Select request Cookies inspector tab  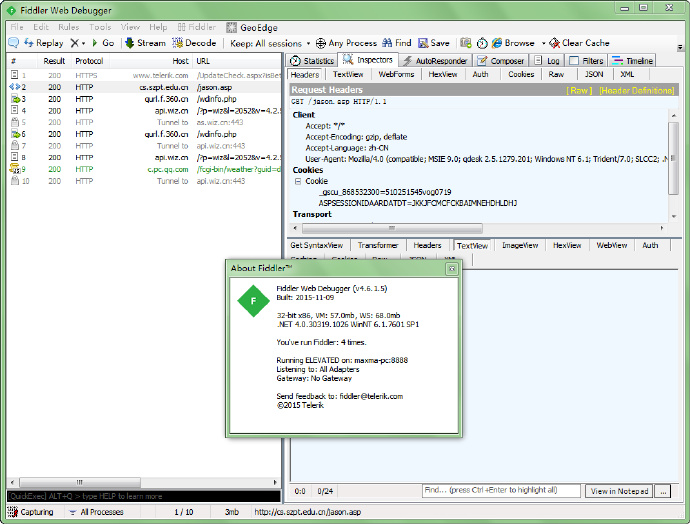coord(521,74)
